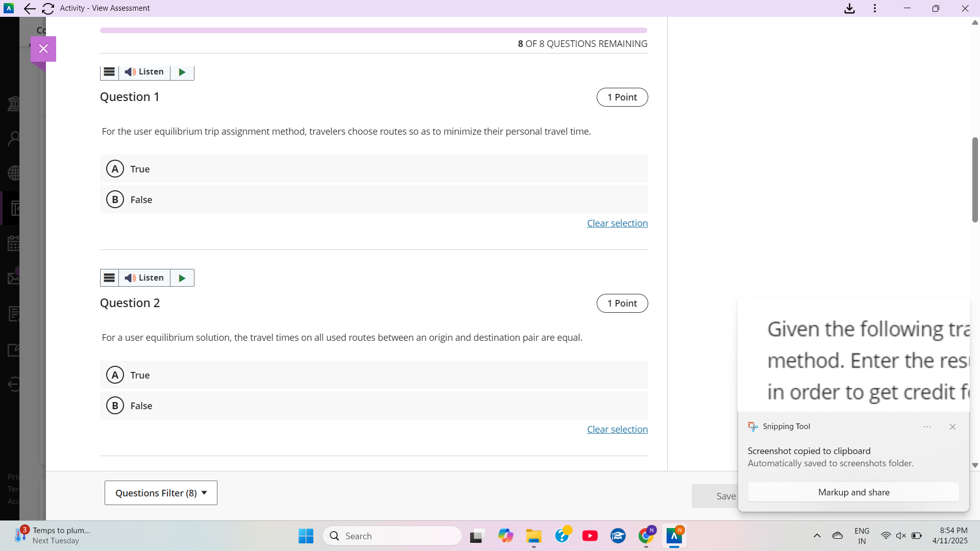The width and height of the screenshot is (980, 551).
Task: Play Question 1 audio with green arrow
Action: 182,72
